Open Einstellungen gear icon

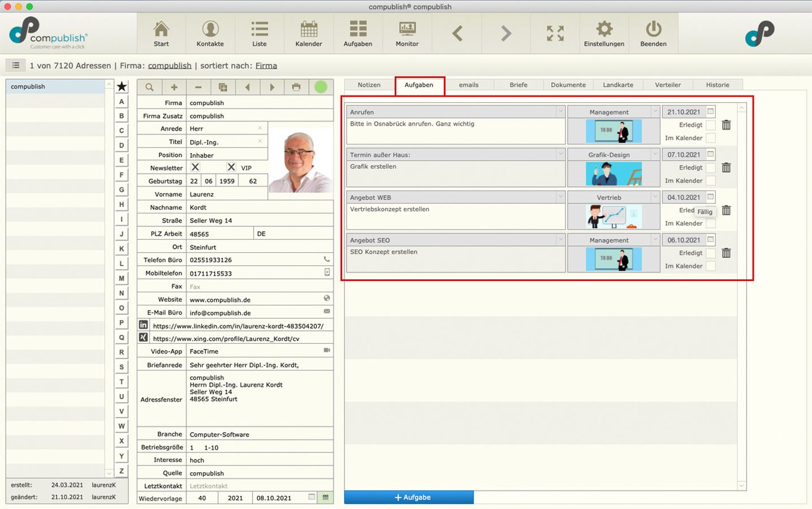(x=604, y=33)
